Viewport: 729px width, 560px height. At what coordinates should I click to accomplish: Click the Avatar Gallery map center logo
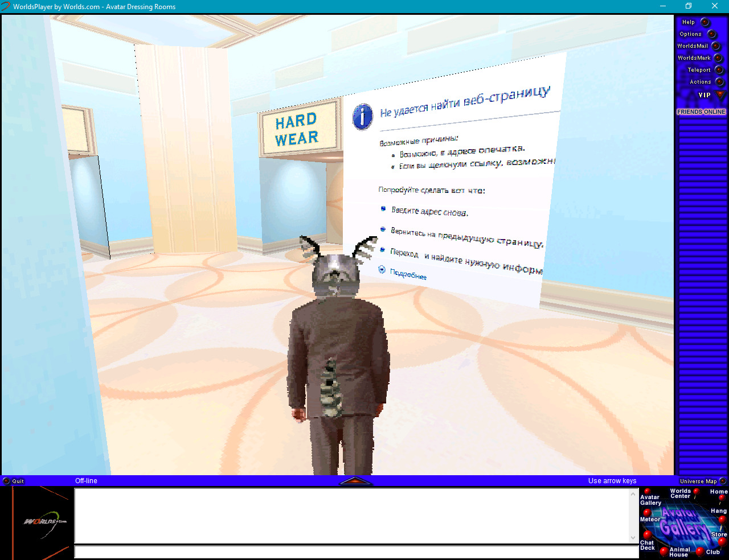[x=686, y=524]
